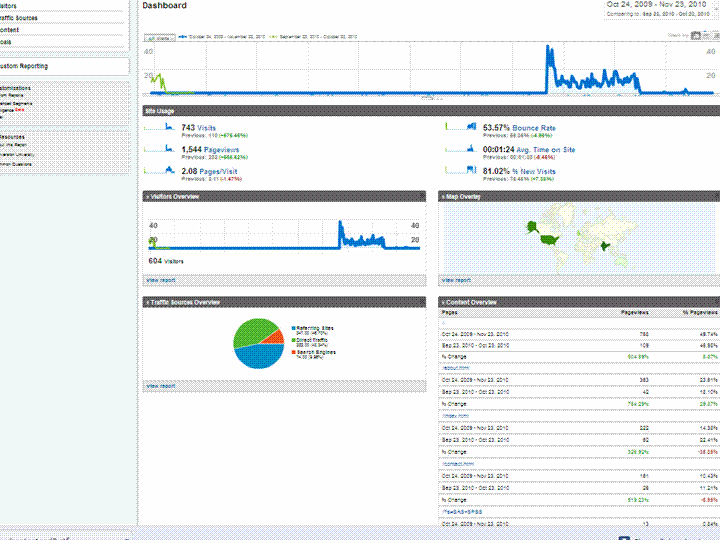This screenshot has width=720, height=540.
Task: Click view report under Map Overlay
Action: [x=455, y=280]
